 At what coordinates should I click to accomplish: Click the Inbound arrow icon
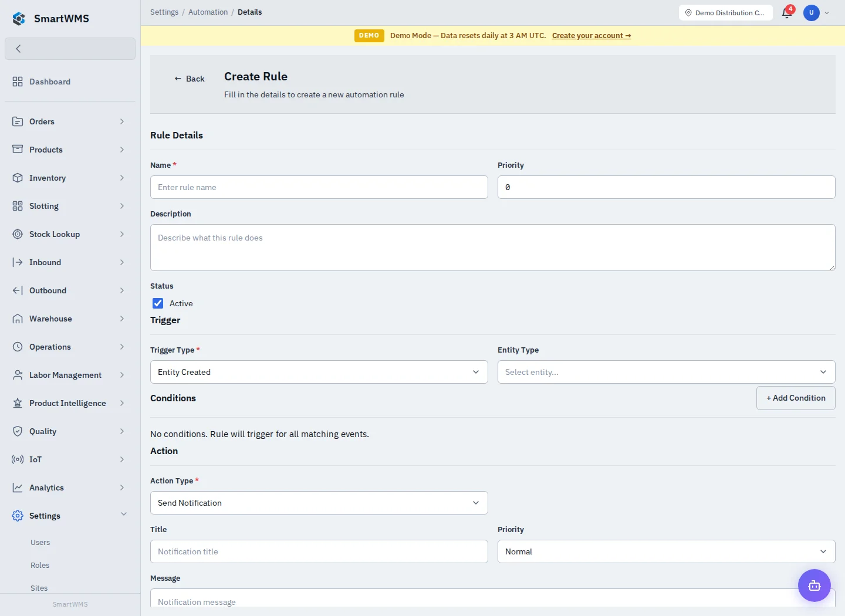[x=18, y=262]
